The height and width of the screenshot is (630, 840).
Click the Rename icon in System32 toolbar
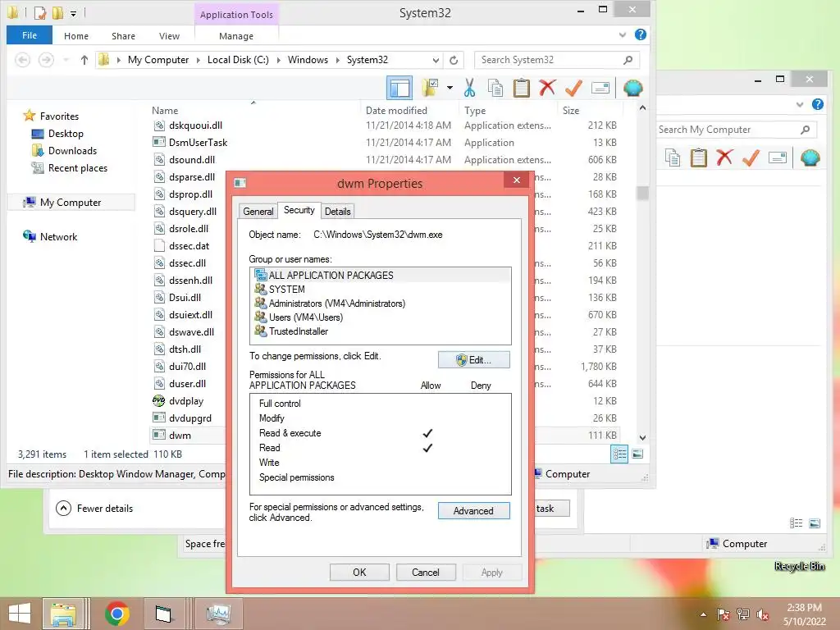pos(600,88)
